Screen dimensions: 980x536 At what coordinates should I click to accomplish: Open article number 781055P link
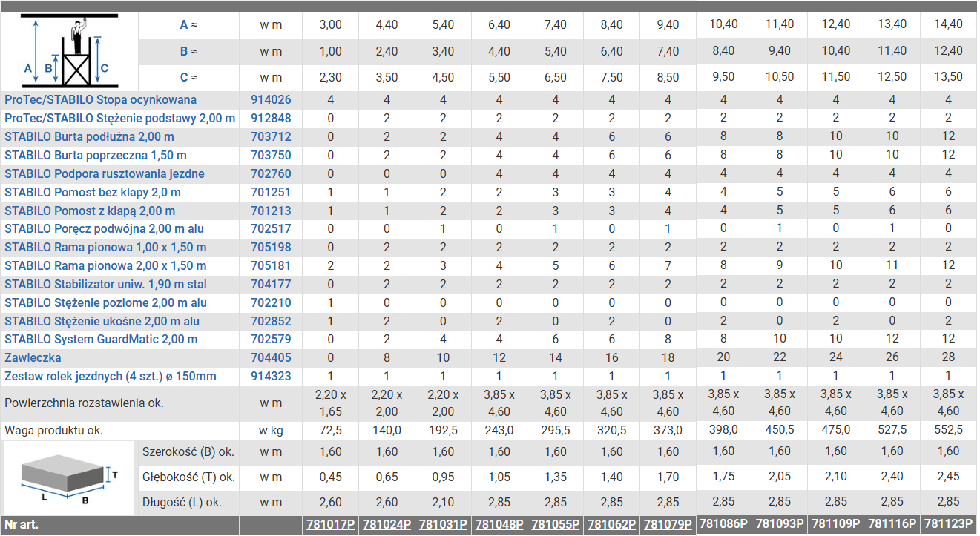click(x=556, y=525)
